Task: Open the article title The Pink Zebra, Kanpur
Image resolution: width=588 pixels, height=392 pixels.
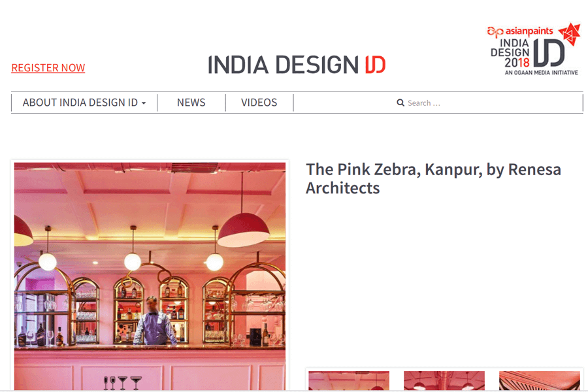Action: point(433,178)
